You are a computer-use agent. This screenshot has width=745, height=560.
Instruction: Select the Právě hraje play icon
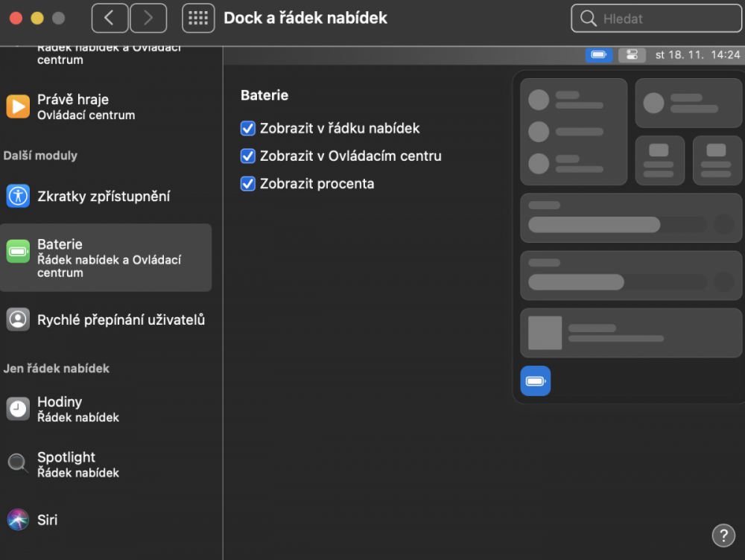[x=18, y=106]
